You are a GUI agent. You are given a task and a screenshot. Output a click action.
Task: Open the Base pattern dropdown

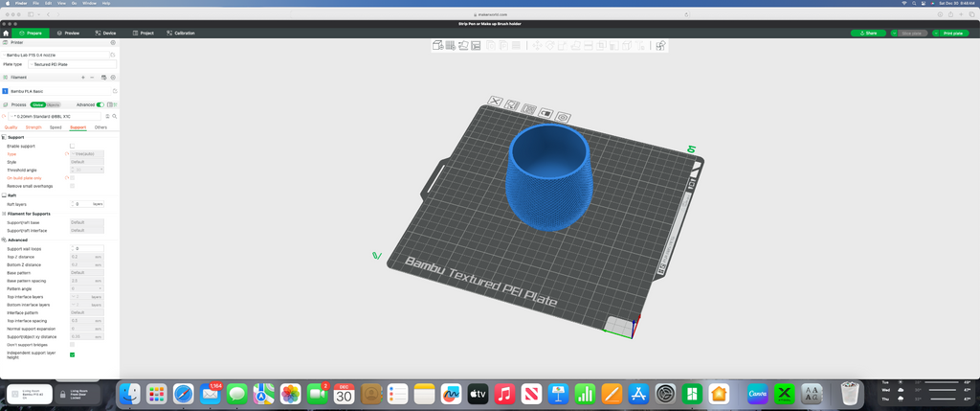coord(87,273)
